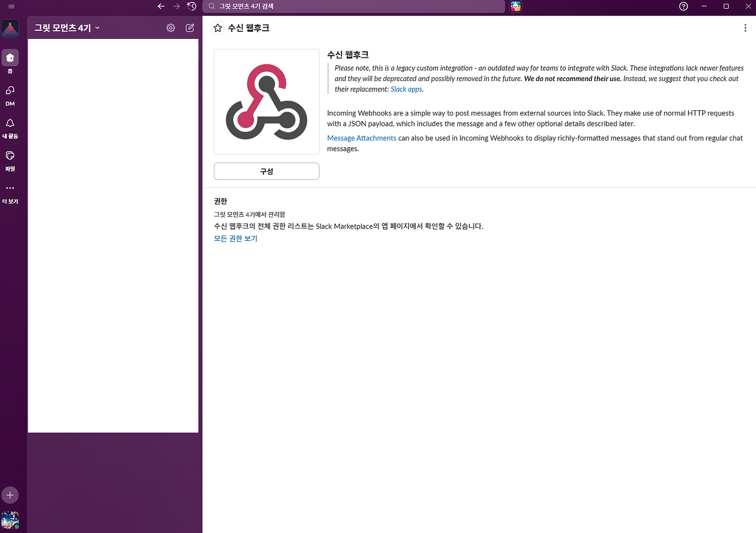Open the Home tab in the left rail
Image resolution: width=756 pixels, height=533 pixels.
[10, 57]
